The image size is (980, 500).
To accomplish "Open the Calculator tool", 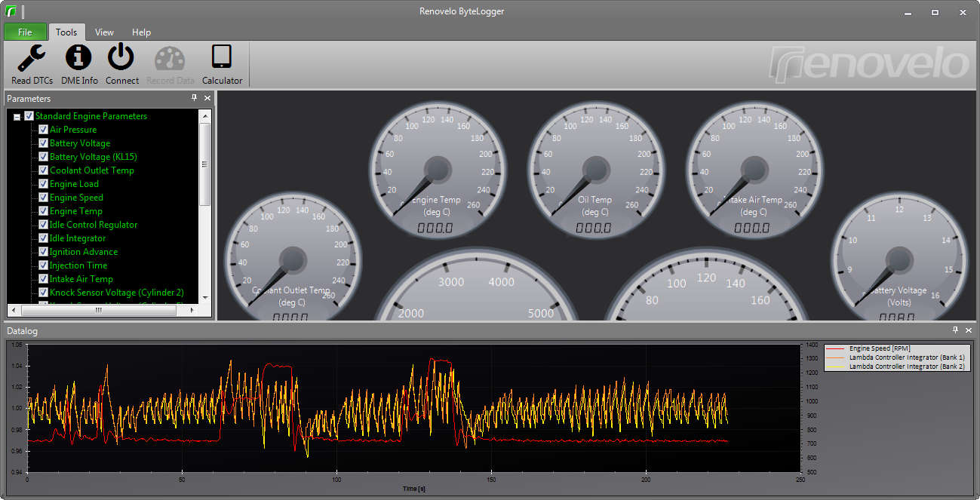I will point(222,65).
